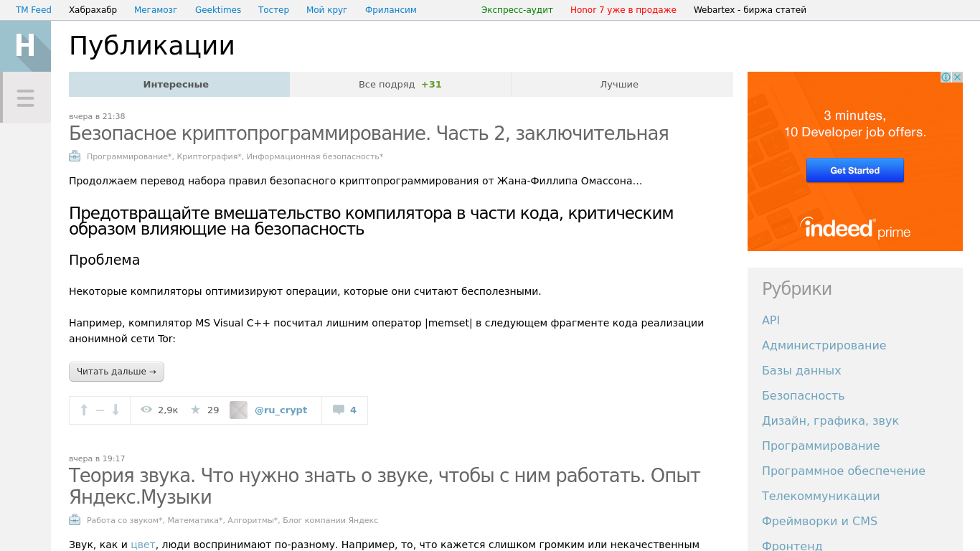Upvote the crypto programming article

click(x=83, y=410)
